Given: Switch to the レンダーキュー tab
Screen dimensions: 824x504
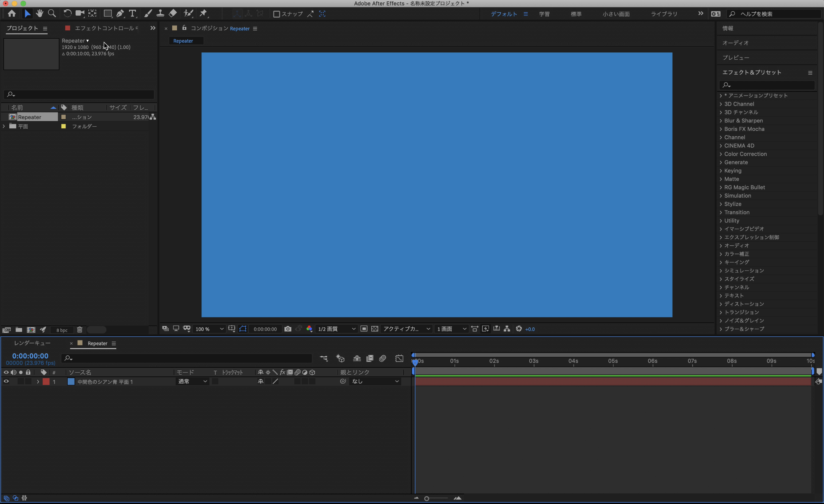Looking at the screenshot, I should [x=32, y=343].
